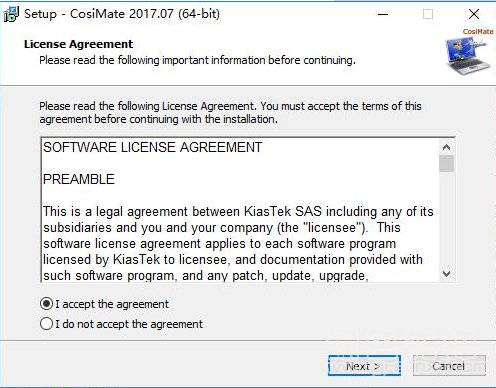Click the 'Setup - CosiMate 2017.07 (64-bit)' title bar

pos(122,14)
